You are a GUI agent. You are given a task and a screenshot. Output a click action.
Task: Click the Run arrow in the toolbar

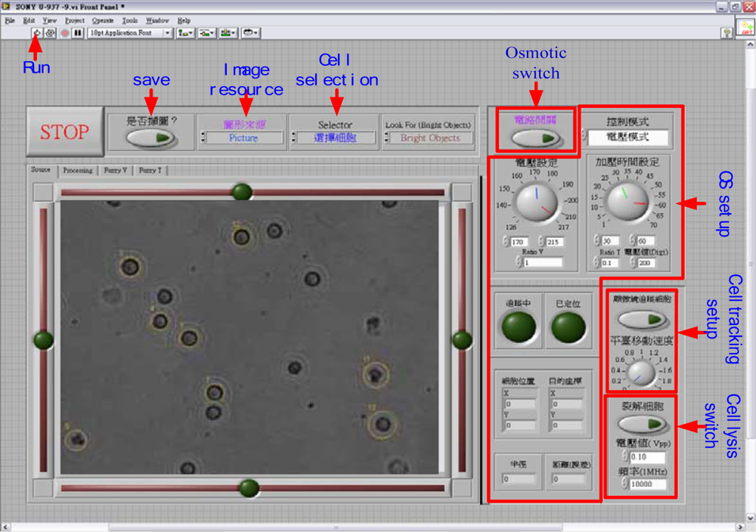pyautogui.click(x=36, y=33)
